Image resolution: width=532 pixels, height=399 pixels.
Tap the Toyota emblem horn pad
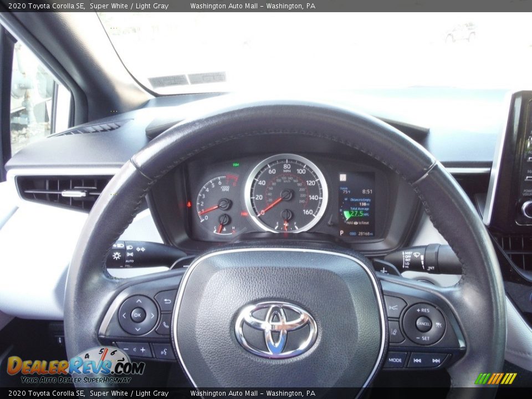277,329
